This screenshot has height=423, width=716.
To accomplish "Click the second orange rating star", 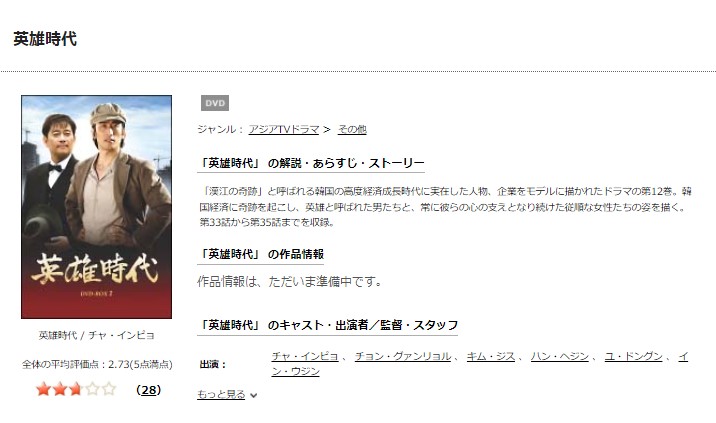I will click(60, 389).
